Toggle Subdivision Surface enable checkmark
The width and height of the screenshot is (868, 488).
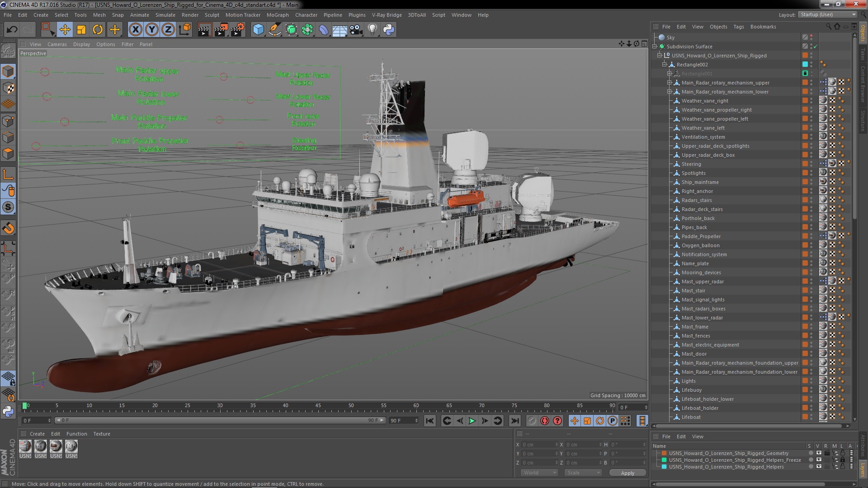click(x=816, y=47)
